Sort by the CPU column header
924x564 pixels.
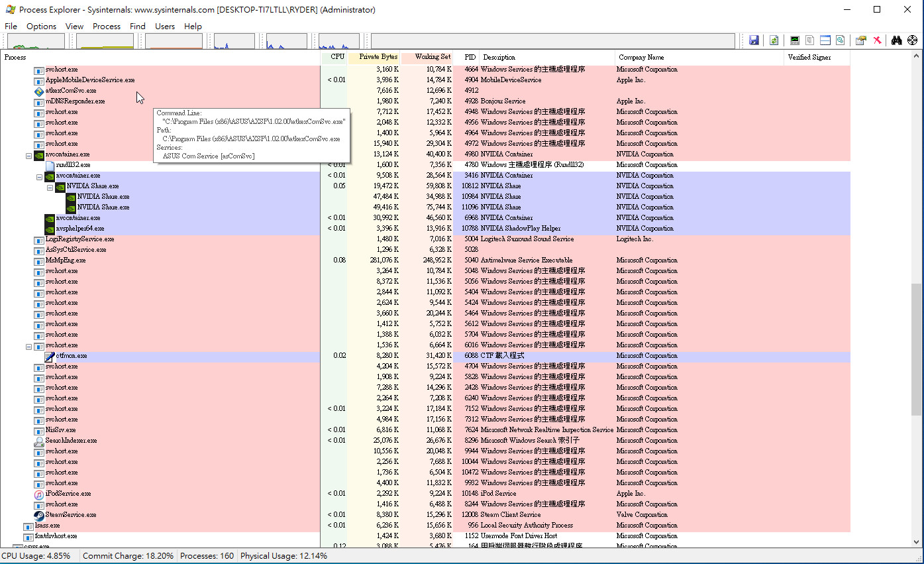point(334,58)
